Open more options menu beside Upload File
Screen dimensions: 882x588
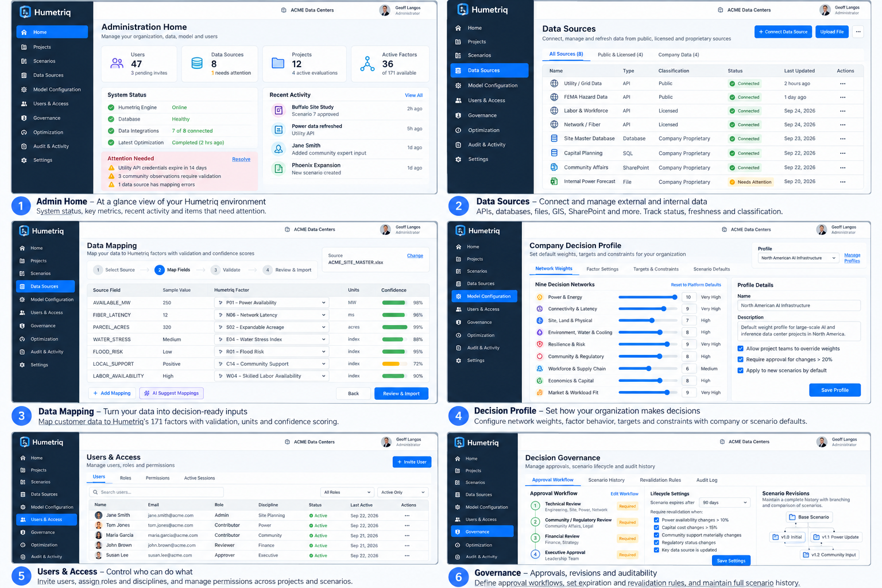click(x=858, y=32)
